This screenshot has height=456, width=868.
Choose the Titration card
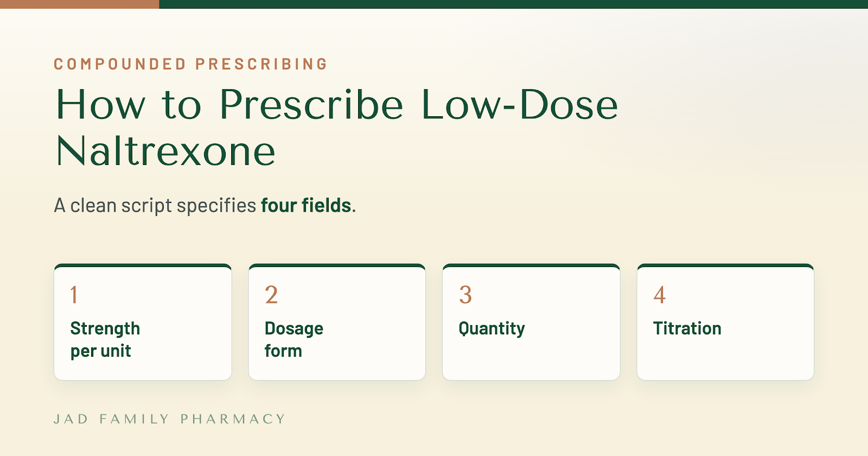pyautogui.click(x=725, y=322)
